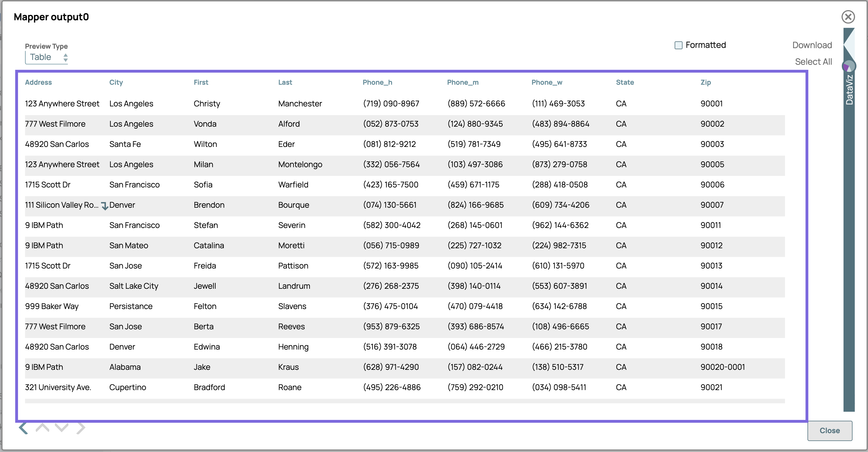Click the Phone_w column header
The height and width of the screenshot is (452, 868).
[547, 82]
